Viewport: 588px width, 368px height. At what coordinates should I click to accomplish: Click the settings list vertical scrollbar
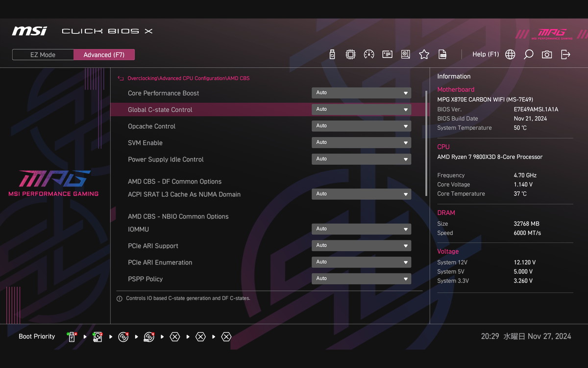click(x=426, y=142)
